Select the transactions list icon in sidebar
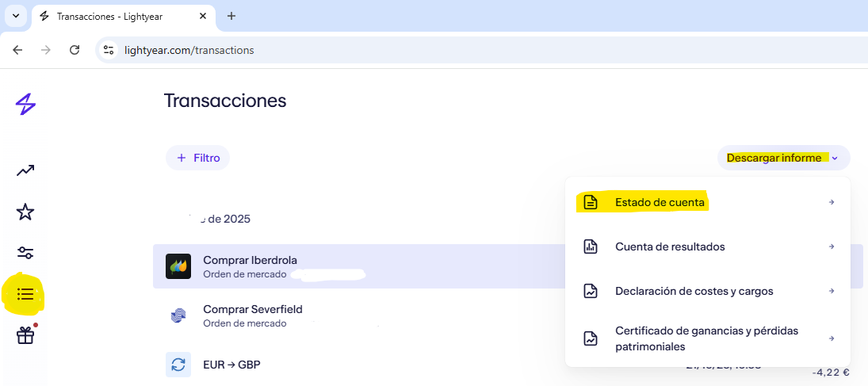 point(25,295)
